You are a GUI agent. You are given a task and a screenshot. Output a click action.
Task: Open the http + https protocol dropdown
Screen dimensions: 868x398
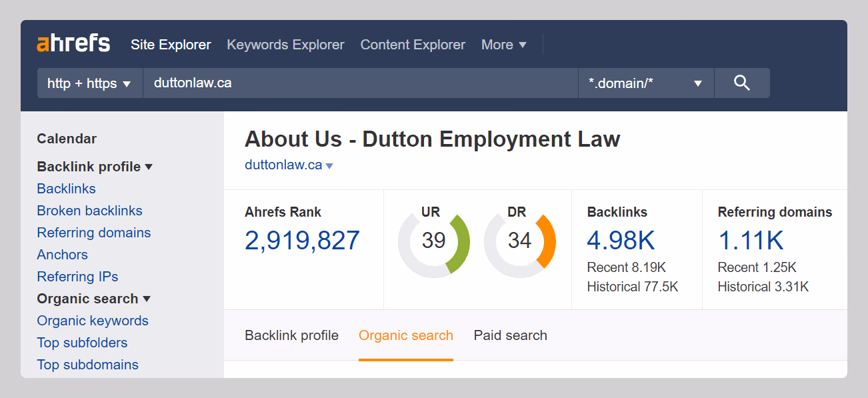[x=90, y=83]
